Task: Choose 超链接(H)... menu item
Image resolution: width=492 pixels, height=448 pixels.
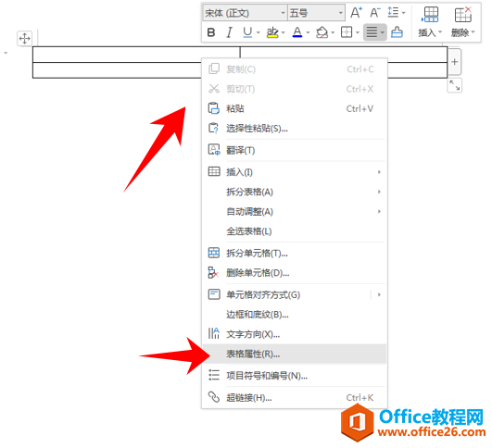Action: (x=294, y=397)
